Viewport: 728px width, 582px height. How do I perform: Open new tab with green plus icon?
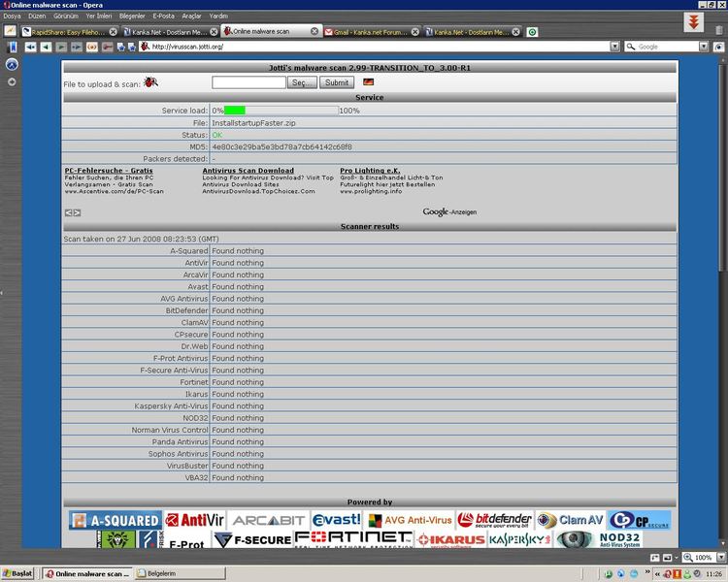(x=532, y=32)
